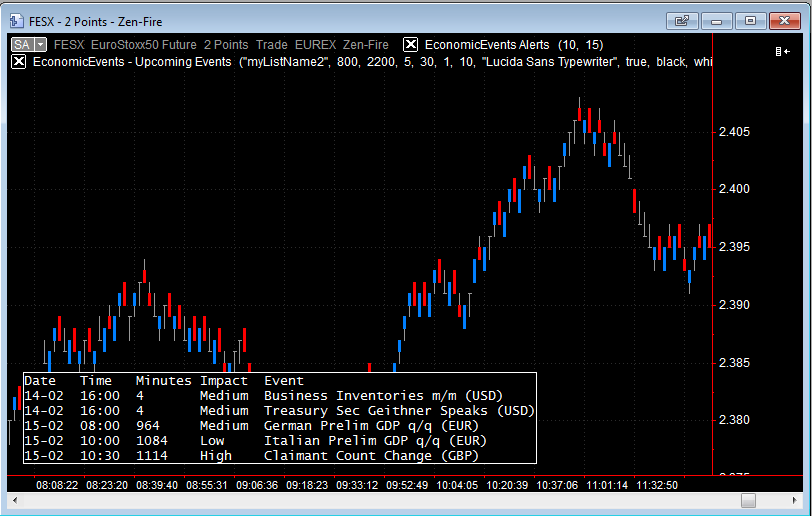812x516 pixels.
Task: Maximize the FESX chart window
Action: click(750, 21)
